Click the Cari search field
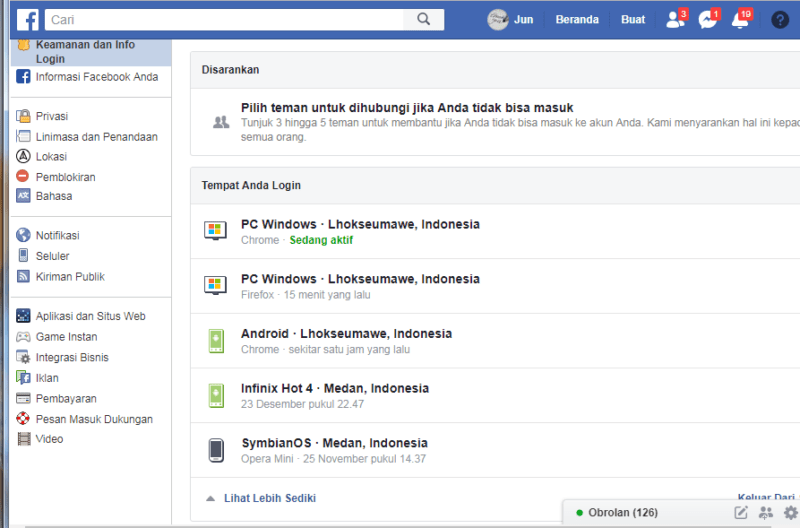The height and width of the screenshot is (528, 800). [224, 19]
